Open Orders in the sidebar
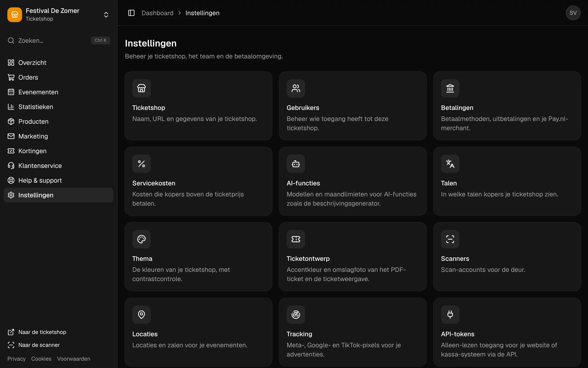Viewport: 588px width, 368px height. (x=59, y=78)
